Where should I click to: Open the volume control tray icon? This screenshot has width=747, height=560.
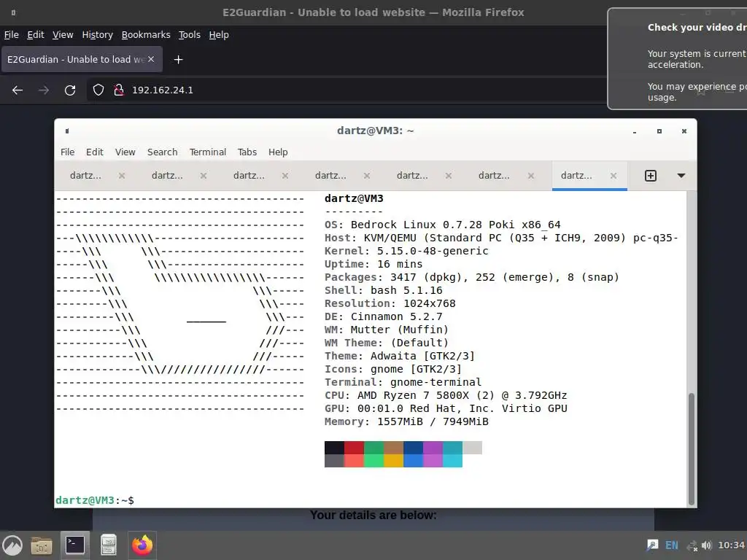click(706, 545)
